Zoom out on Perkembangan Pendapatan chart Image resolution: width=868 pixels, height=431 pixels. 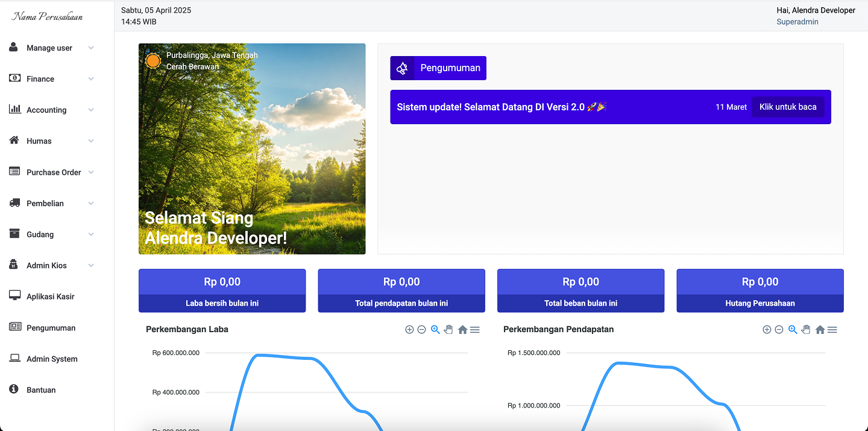click(779, 330)
